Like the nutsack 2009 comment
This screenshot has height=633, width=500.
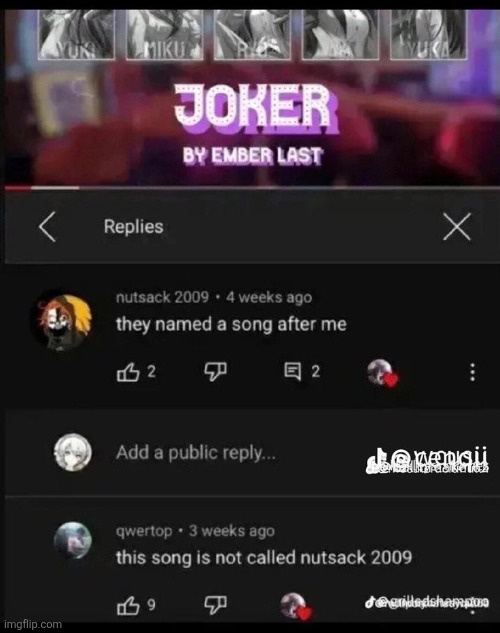[x=128, y=371]
